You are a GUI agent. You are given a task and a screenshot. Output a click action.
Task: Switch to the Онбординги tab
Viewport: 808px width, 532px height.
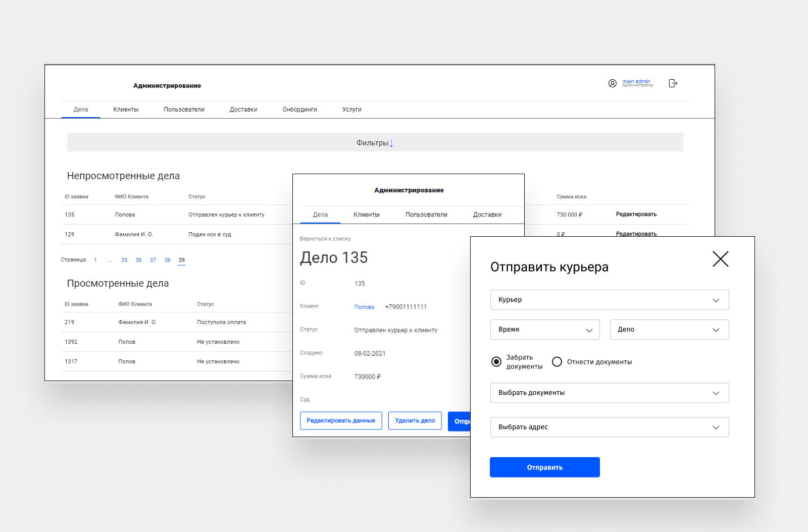tap(299, 109)
